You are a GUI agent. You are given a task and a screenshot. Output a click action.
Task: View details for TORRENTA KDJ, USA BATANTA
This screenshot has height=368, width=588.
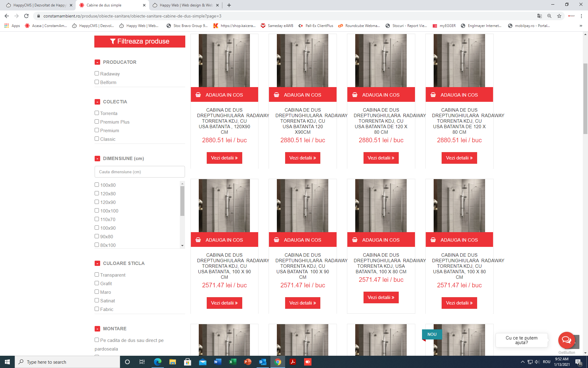click(x=381, y=297)
